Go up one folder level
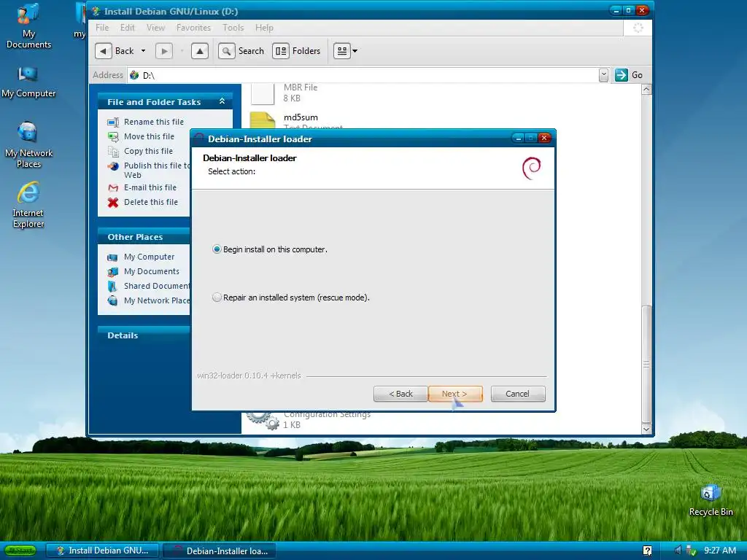 pyautogui.click(x=200, y=51)
